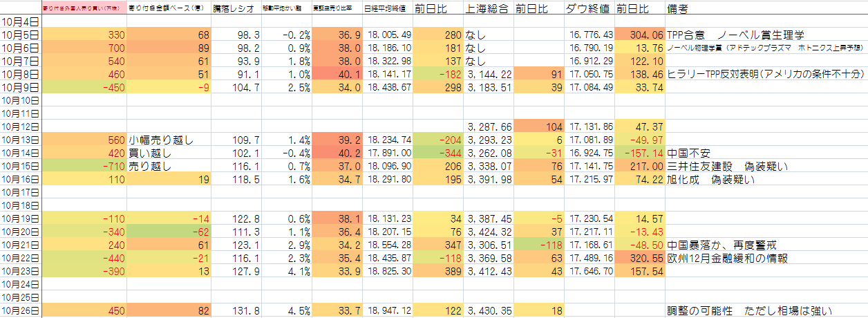Click the Dow value 17,646.70

pos(589,271)
